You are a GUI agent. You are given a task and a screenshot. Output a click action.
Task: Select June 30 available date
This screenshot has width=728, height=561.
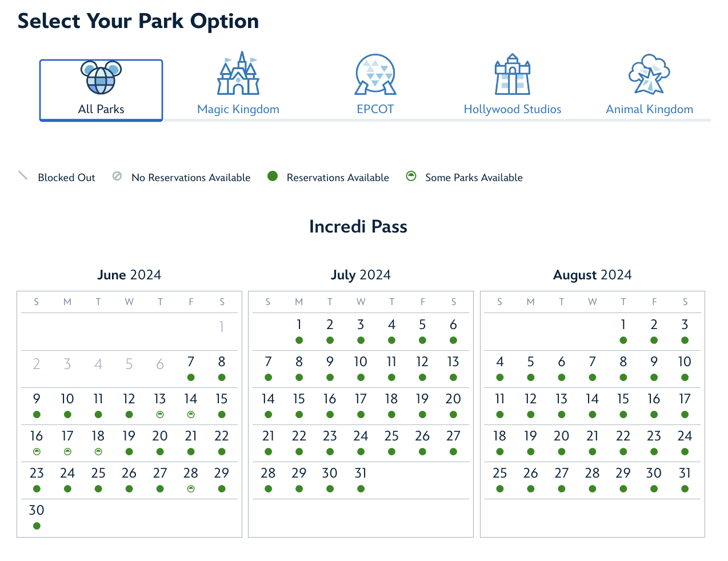(37, 517)
